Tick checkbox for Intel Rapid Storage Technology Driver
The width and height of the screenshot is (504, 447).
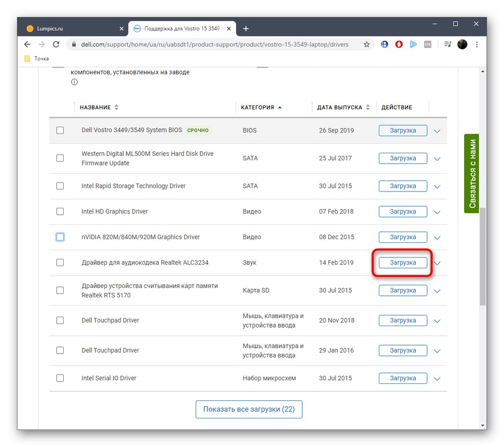coord(60,186)
